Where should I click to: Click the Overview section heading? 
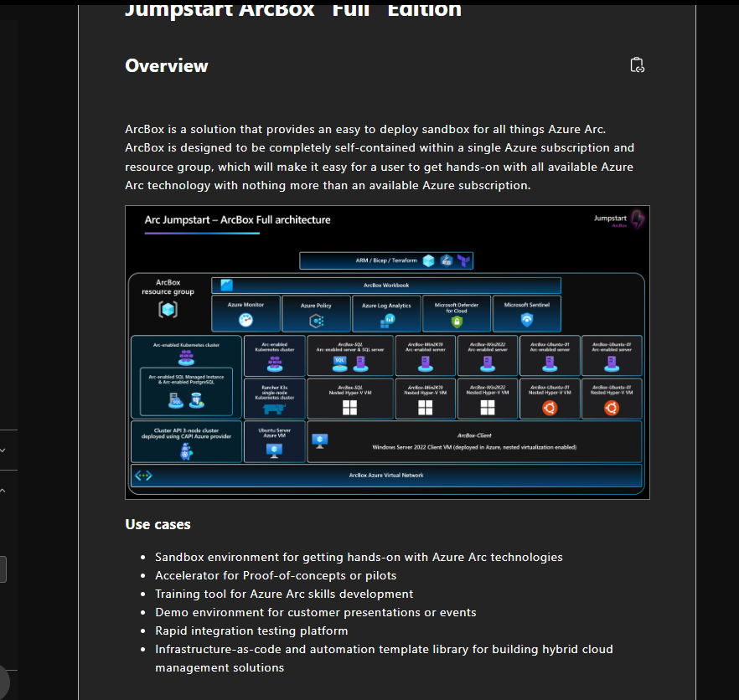(167, 66)
